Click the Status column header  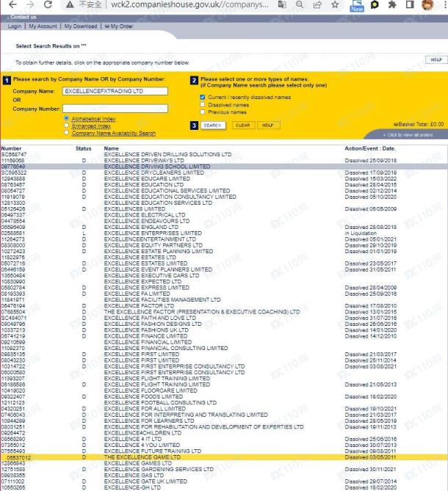pyautogui.click(x=83, y=148)
